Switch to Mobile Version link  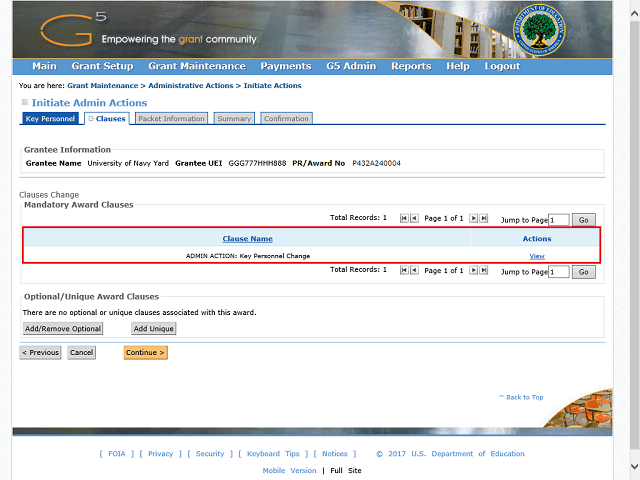click(x=289, y=471)
